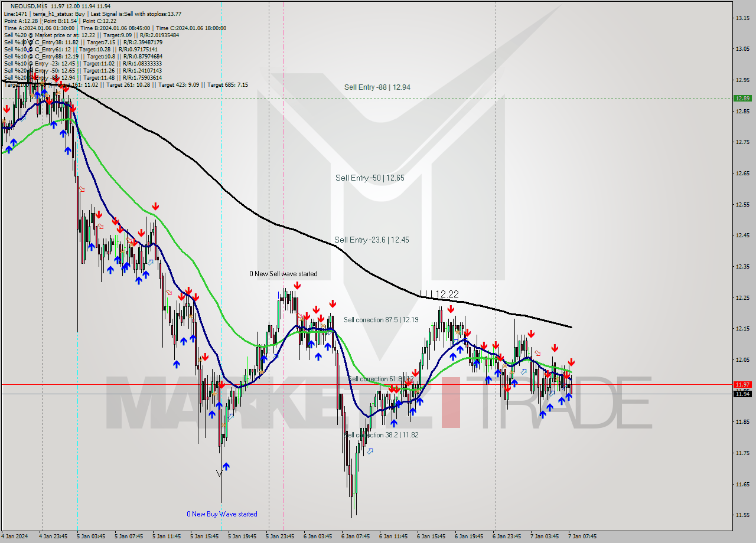
Task: Click 11.65 on the price axis
Action: point(742,484)
